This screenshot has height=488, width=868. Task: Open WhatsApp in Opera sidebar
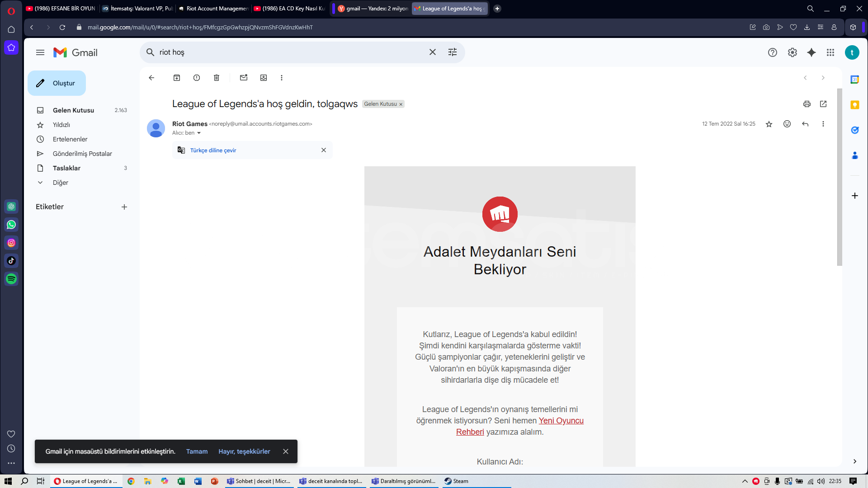point(11,225)
